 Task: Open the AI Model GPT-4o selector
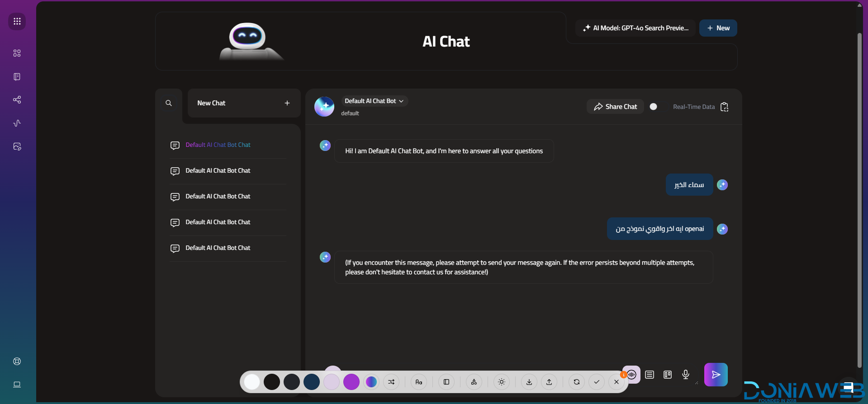pos(636,28)
